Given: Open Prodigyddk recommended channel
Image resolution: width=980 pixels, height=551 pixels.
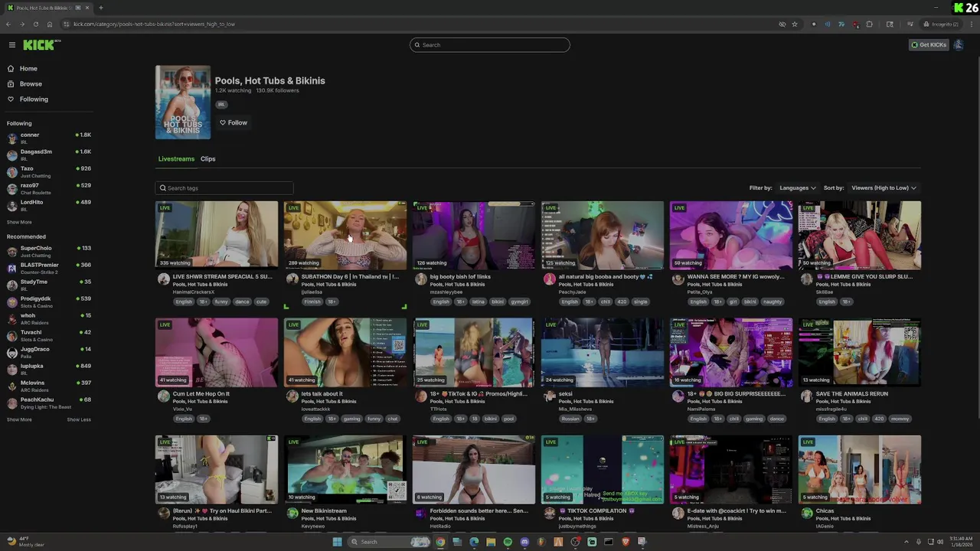Looking at the screenshot, I should (49, 302).
